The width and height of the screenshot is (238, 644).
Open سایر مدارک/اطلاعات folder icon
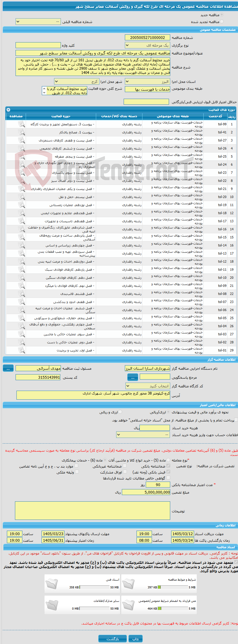[52, 605]
